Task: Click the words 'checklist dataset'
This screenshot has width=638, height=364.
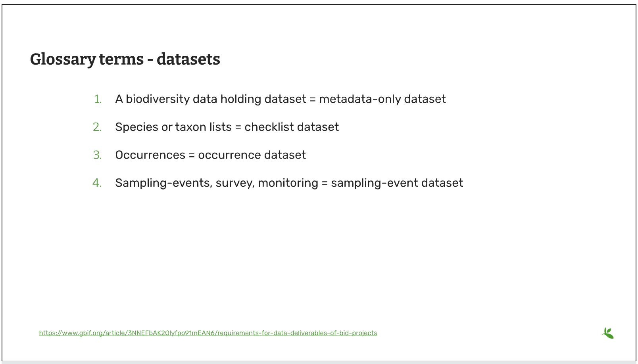Action: click(x=292, y=127)
